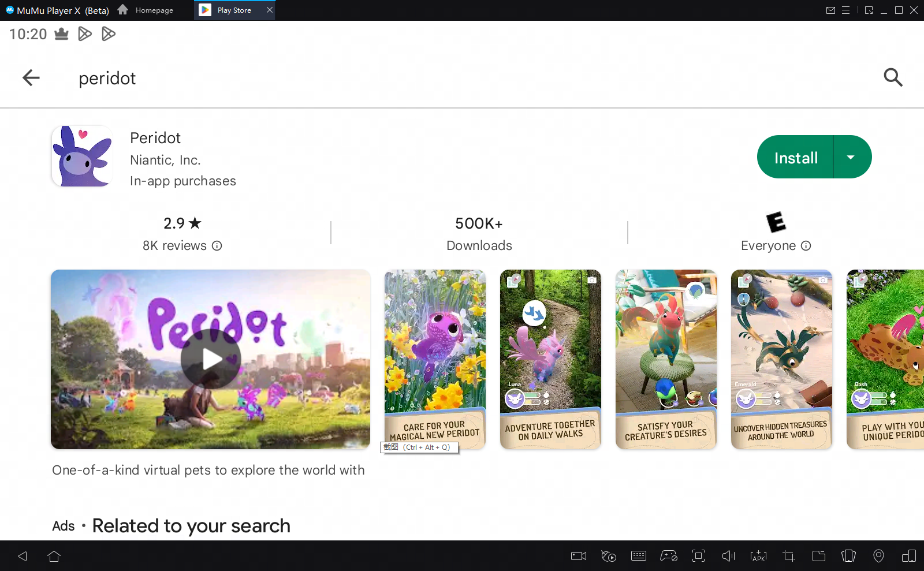Open the volume speaker icon
The height and width of the screenshot is (571, 924).
point(729,556)
